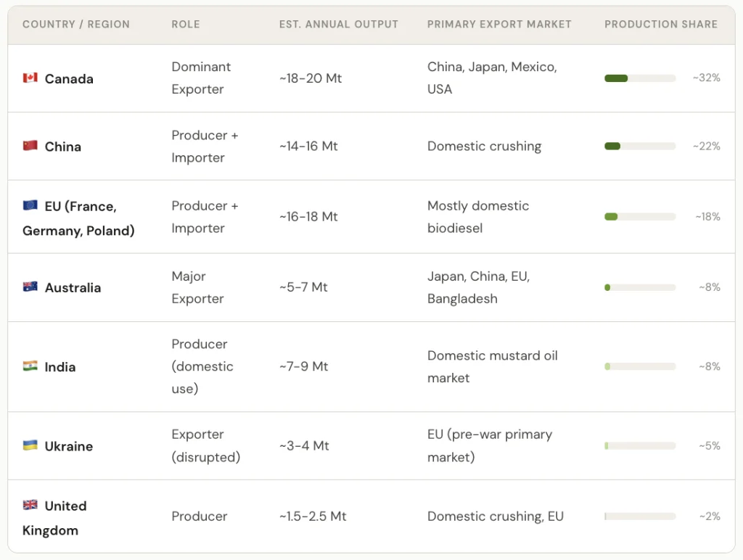Select the United Kingdom production share bar
This screenshot has height=560, width=743.
pos(640,516)
